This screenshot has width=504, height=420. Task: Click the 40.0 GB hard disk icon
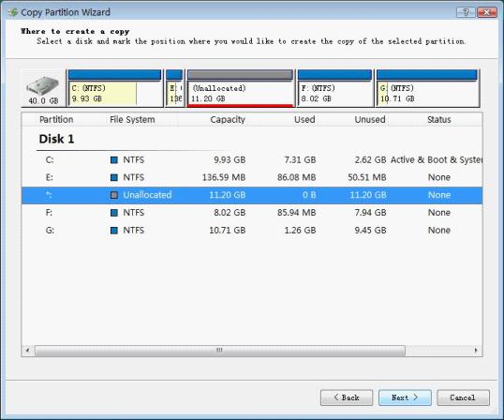(43, 89)
